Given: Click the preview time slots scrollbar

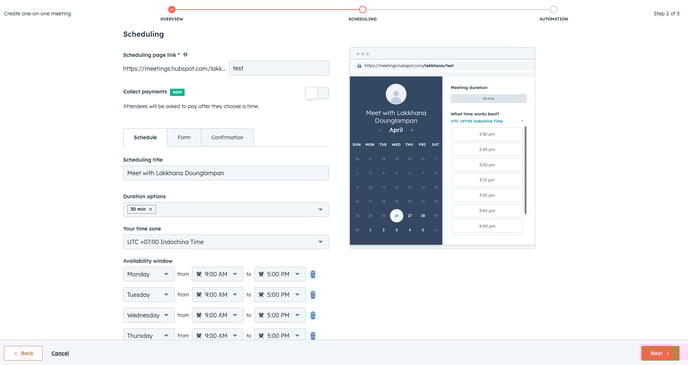Looking at the screenshot, I should coord(525,170).
